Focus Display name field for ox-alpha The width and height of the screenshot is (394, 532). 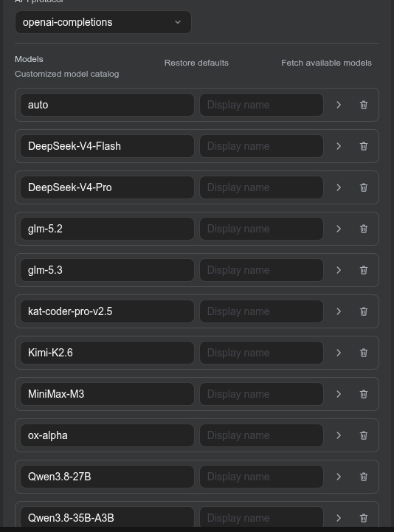(x=261, y=435)
